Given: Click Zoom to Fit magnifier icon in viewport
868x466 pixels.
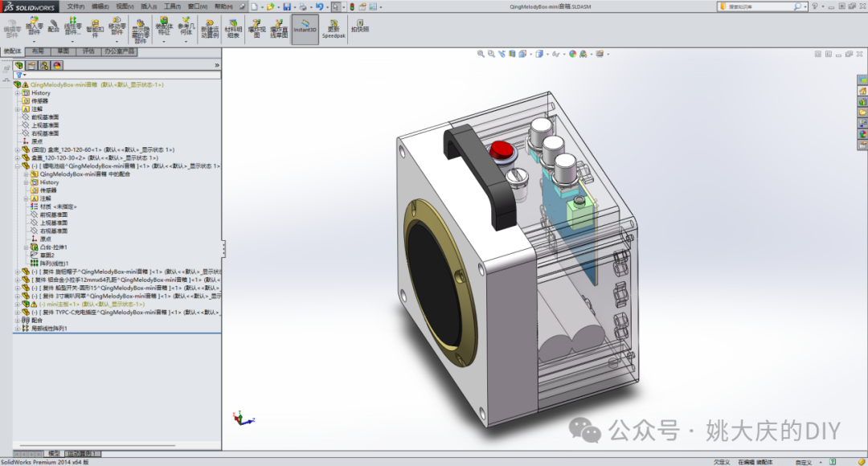Looking at the screenshot, I should 481,54.
